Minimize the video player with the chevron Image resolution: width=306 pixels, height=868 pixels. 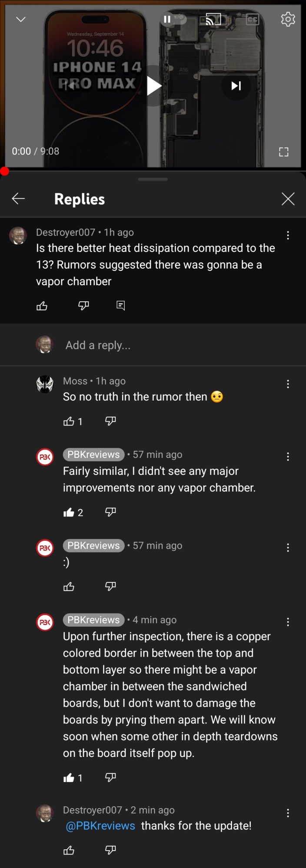[x=21, y=20]
